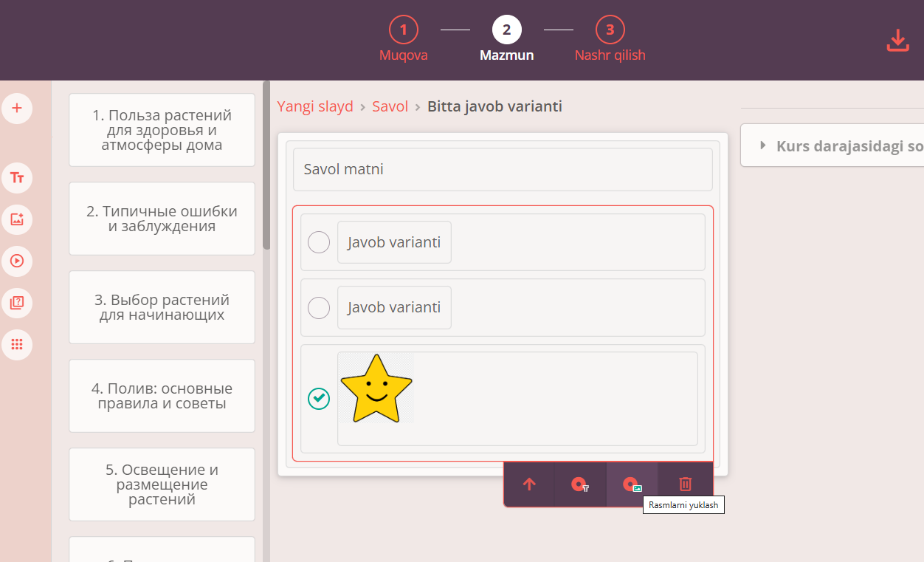Open slide 5 Освещение и размещение растений
The width and height of the screenshot is (924, 562).
click(x=162, y=484)
